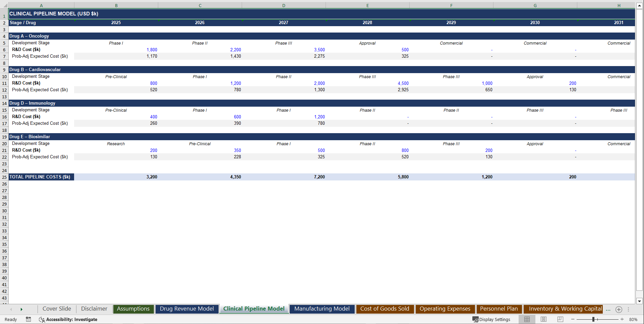Click the 80% zoom level button

point(633,319)
